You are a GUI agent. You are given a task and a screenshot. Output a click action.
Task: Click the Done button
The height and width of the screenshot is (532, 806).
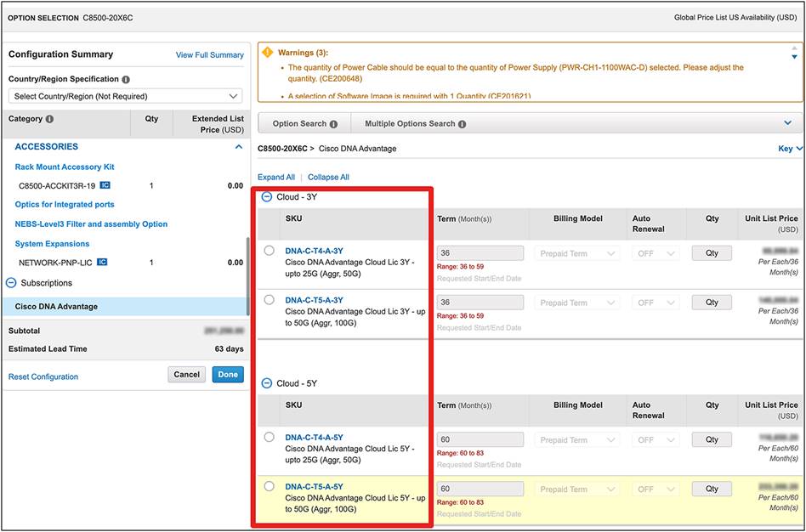click(228, 375)
